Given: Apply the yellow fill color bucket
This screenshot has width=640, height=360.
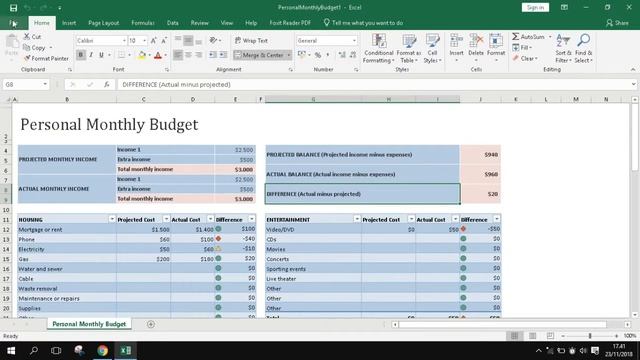Looking at the screenshot, I should point(142,55).
